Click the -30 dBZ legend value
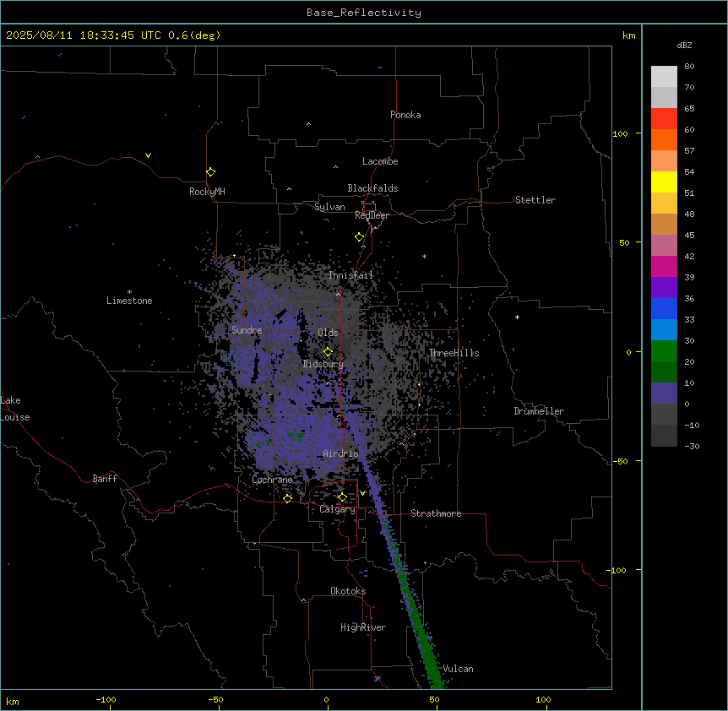728x711 pixels. (x=692, y=446)
